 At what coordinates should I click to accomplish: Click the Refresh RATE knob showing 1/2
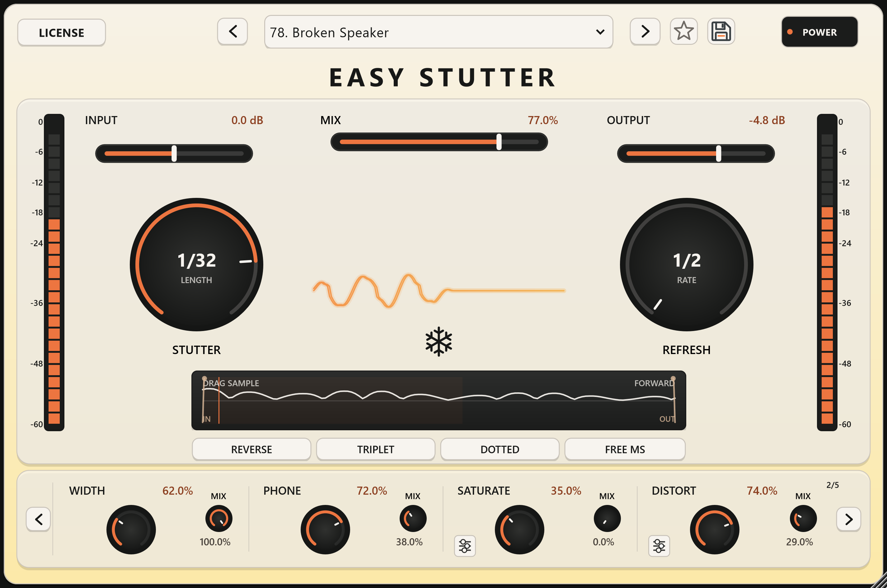pyautogui.click(x=686, y=265)
